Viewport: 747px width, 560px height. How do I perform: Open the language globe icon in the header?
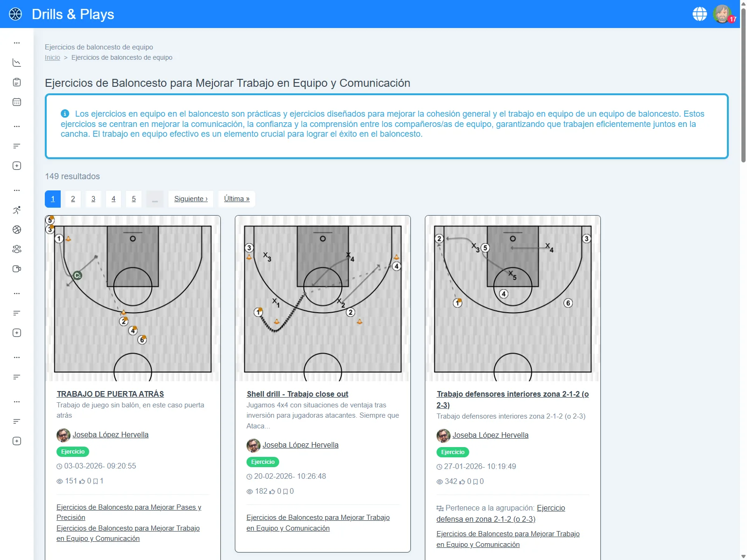pos(699,14)
